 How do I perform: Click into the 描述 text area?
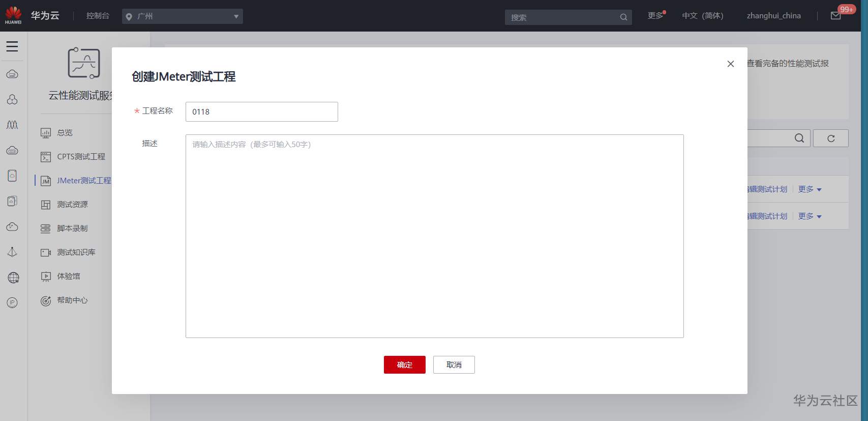(x=435, y=236)
